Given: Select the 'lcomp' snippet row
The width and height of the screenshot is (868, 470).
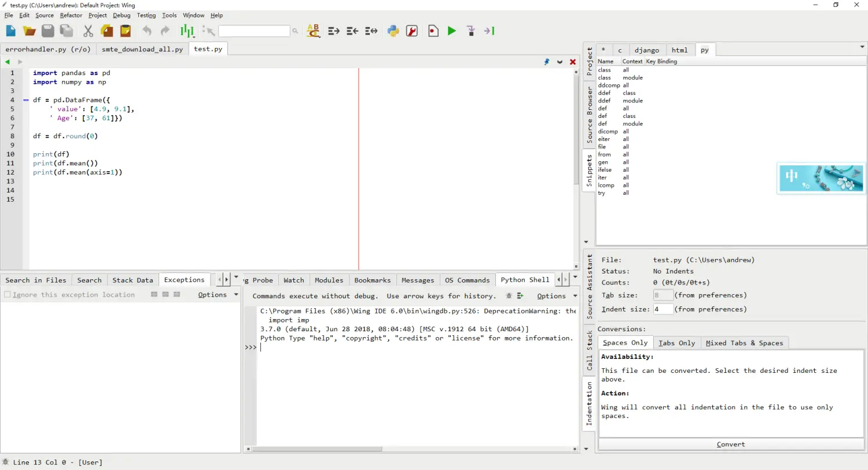Looking at the screenshot, I should point(731,186).
